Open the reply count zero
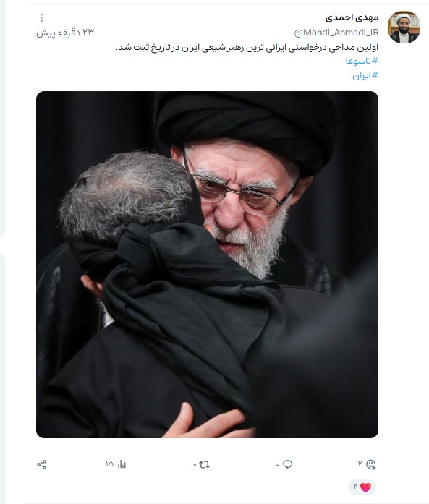The image size is (429, 504). pyautogui.click(x=278, y=464)
